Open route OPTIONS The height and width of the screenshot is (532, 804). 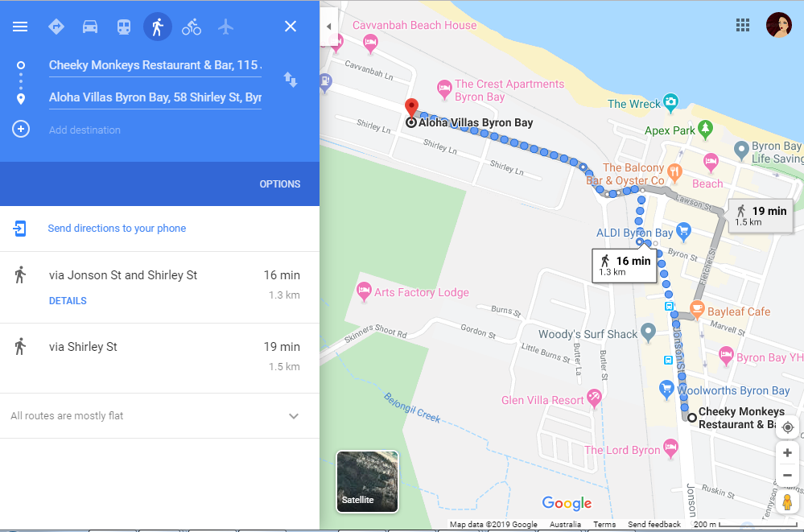click(280, 184)
